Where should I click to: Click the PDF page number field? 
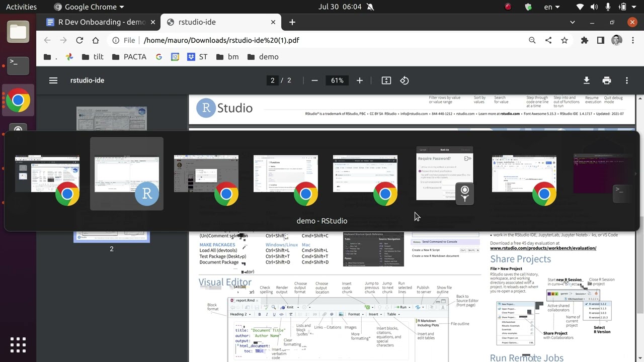(x=272, y=80)
